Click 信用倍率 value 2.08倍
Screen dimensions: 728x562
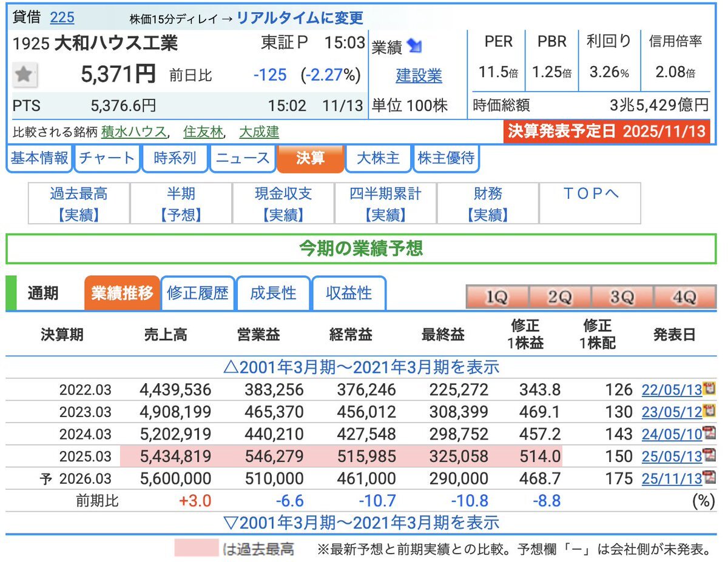[x=675, y=72]
